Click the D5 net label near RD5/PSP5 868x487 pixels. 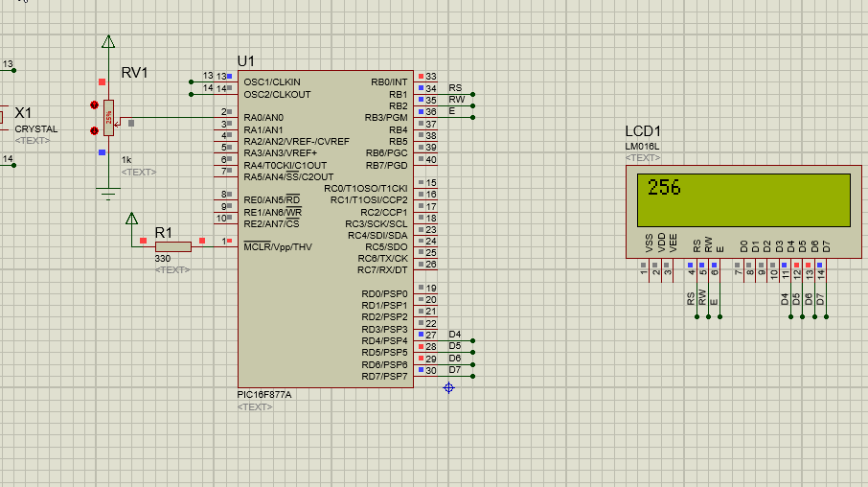pos(455,346)
